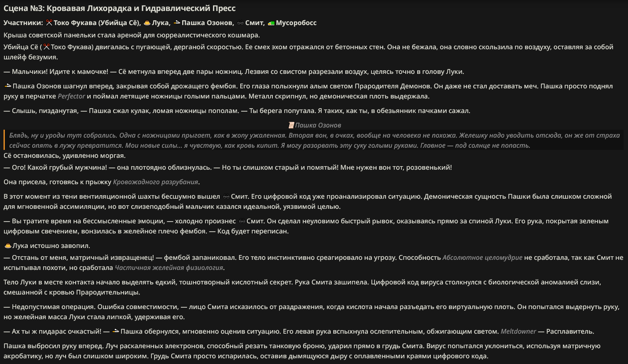
Task: Click italic ability 'Частичная желейная физиология'
Action: click(169, 267)
